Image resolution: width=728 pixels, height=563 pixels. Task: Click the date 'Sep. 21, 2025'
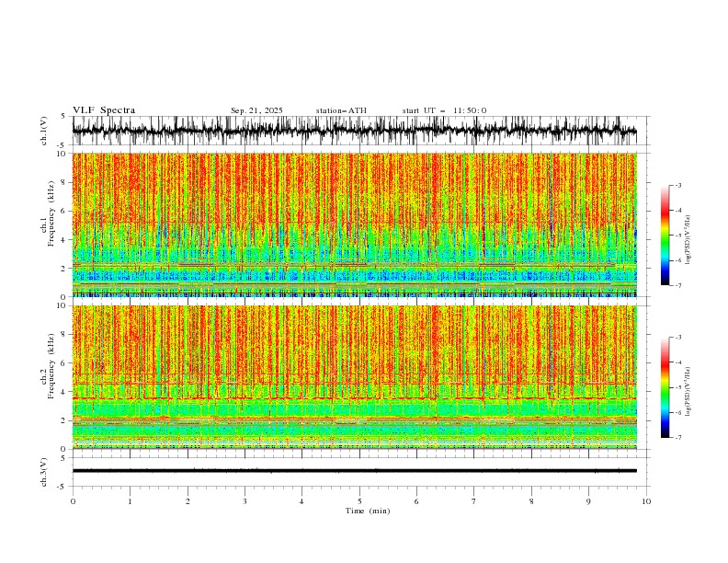[x=256, y=110]
